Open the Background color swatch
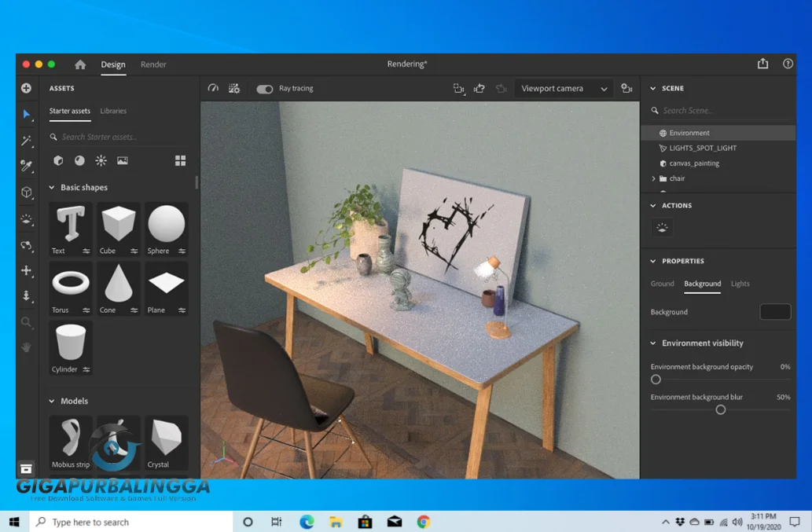 tap(775, 312)
